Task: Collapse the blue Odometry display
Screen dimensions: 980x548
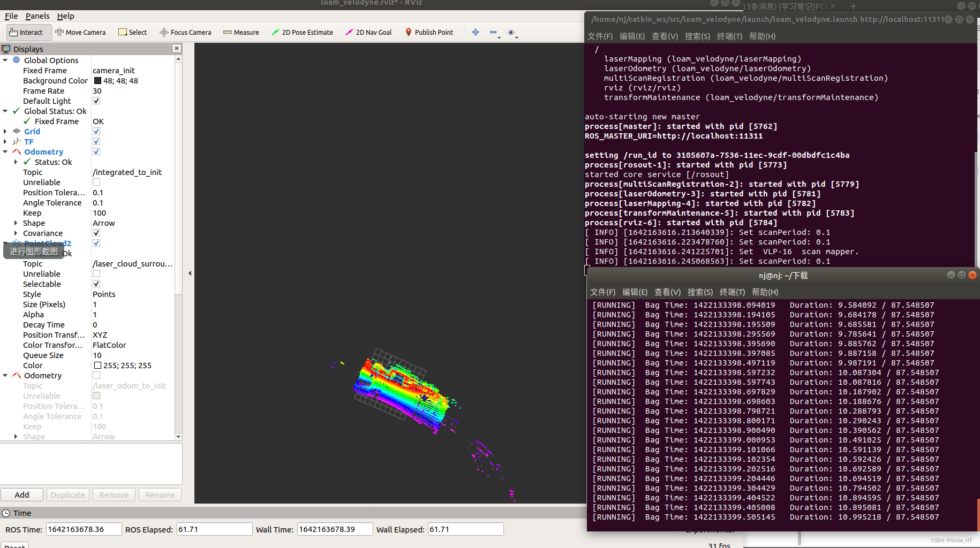Action: (5, 151)
